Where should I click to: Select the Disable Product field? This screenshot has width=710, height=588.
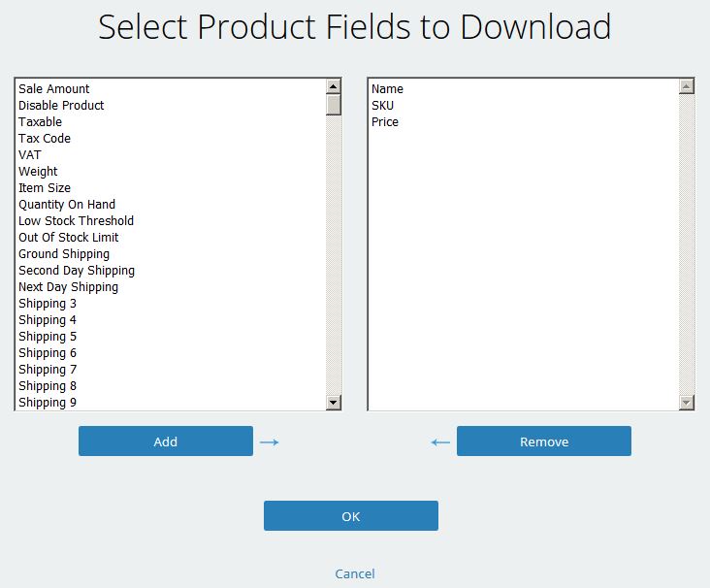[x=171, y=105]
